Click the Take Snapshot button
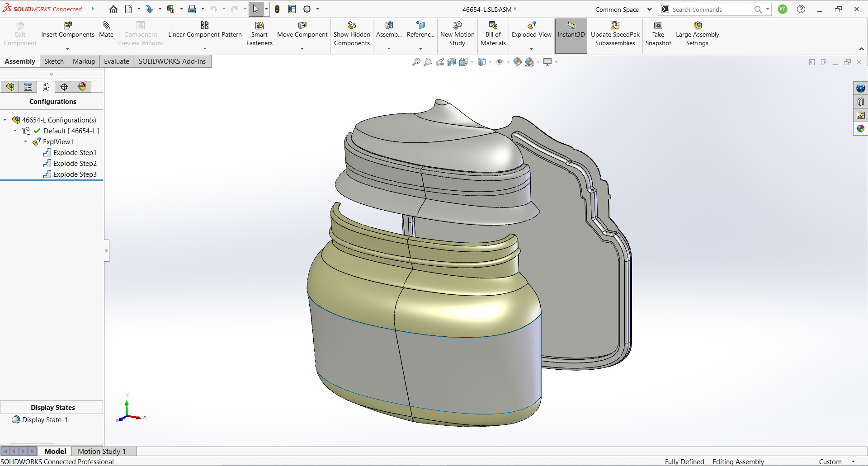 coord(658,34)
